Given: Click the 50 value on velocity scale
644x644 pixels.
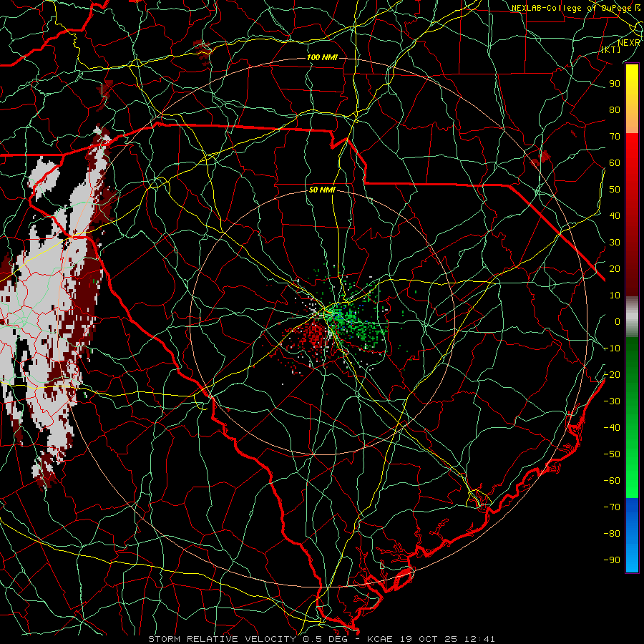Looking at the screenshot, I should click(615, 190).
